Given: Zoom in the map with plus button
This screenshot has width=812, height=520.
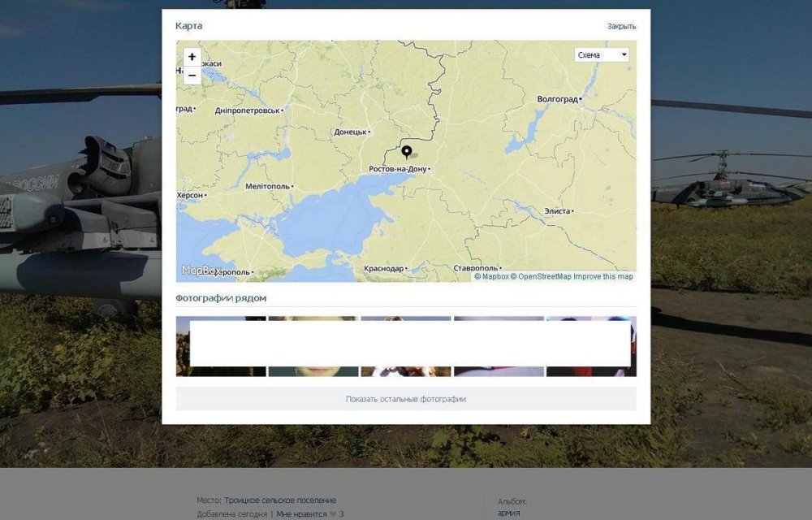Looking at the screenshot, I should 192,57.
